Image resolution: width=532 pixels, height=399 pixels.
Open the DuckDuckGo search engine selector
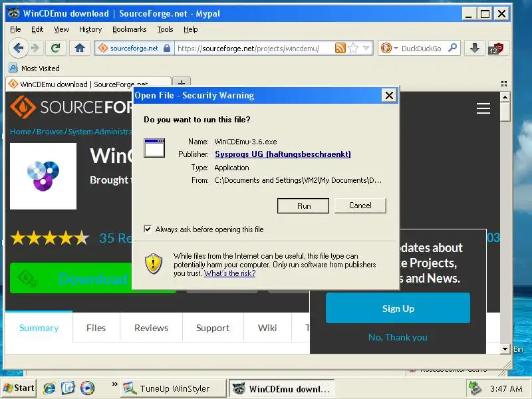point(388,48)
